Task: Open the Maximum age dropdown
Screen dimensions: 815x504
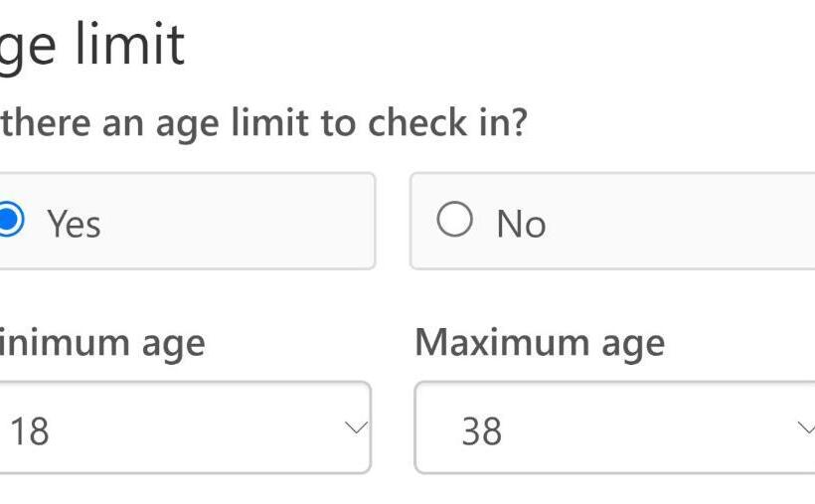Action: pyautogui.click(x=614, y=428)
